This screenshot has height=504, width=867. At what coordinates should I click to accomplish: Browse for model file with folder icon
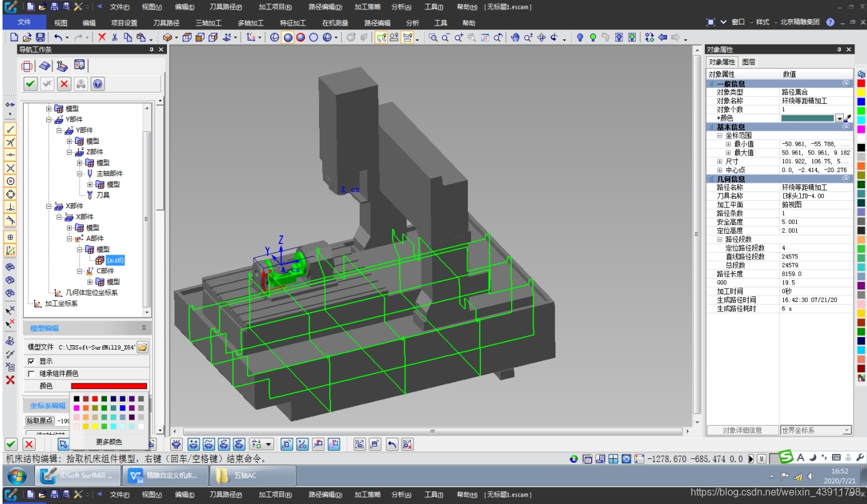tap(143, 346)
